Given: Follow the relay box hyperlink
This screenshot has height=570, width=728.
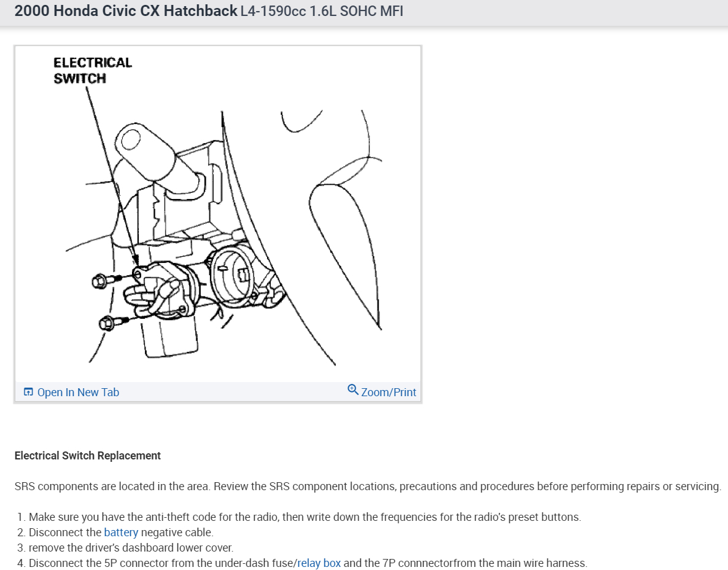Looking at the screenshot, I should [x=319, y=563].
